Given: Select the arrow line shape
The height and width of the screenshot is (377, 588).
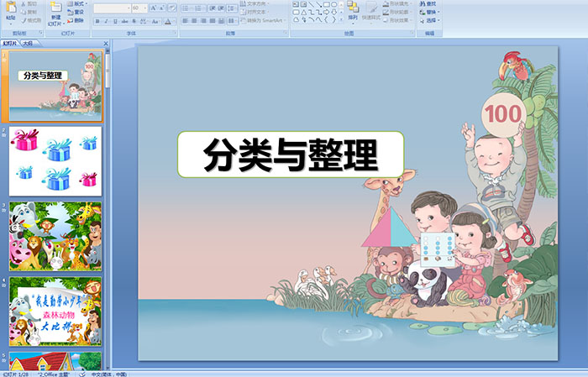Looking at the screenshot, I should click(318, 5).
